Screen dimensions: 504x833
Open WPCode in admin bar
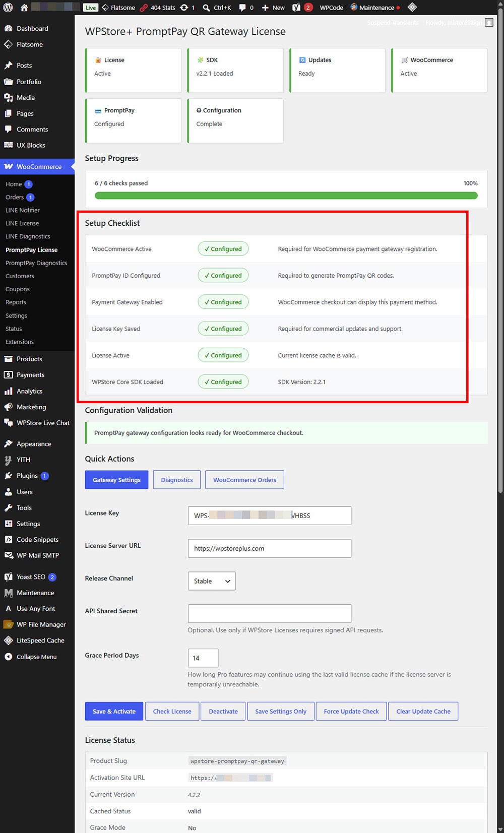[x=331, y=8]
